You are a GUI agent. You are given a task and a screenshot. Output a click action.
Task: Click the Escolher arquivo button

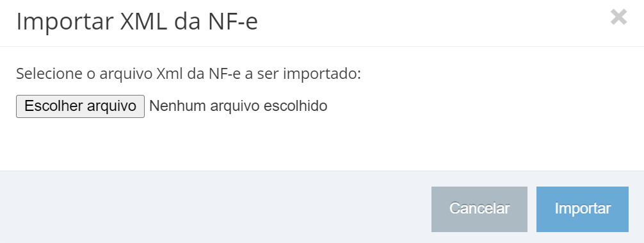coord(80,106)
